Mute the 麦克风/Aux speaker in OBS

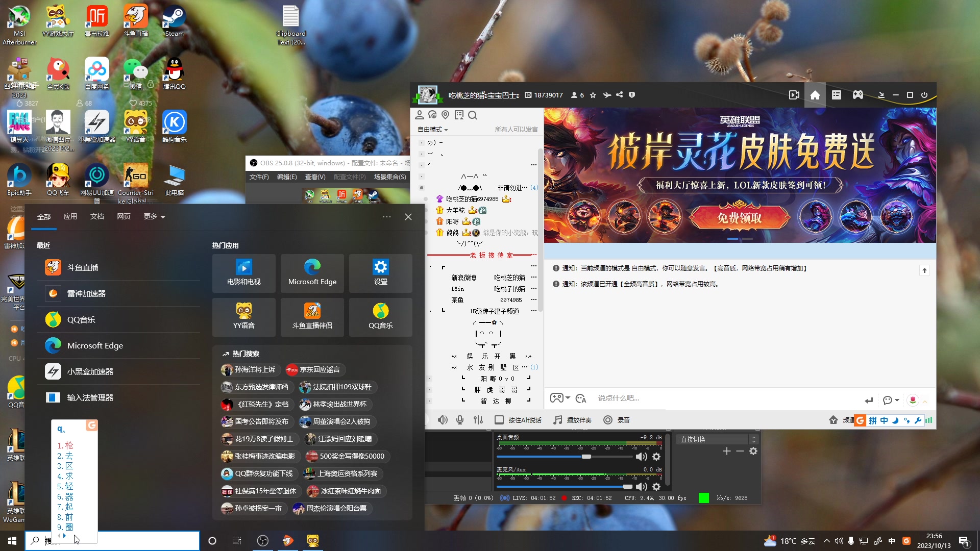coord(642,487)
